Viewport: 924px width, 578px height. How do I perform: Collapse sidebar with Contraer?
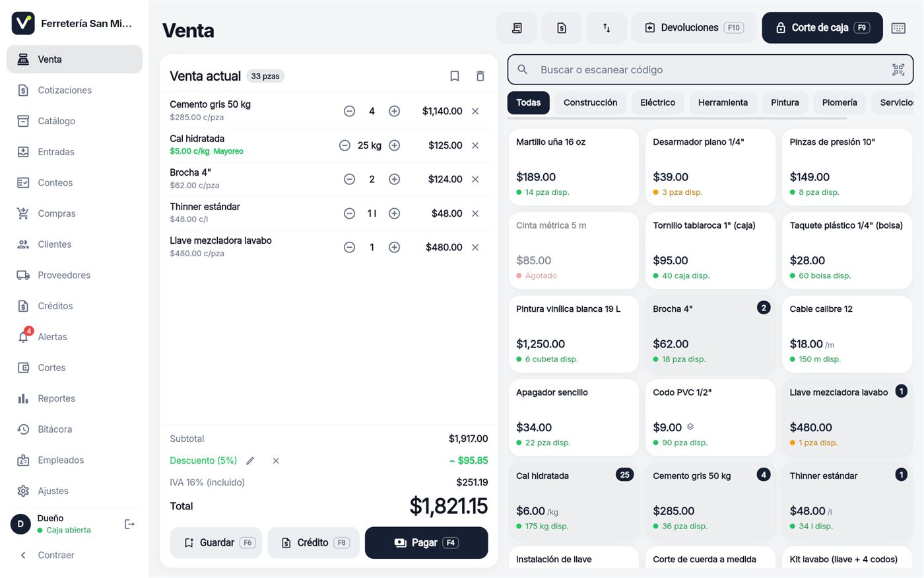75,555
